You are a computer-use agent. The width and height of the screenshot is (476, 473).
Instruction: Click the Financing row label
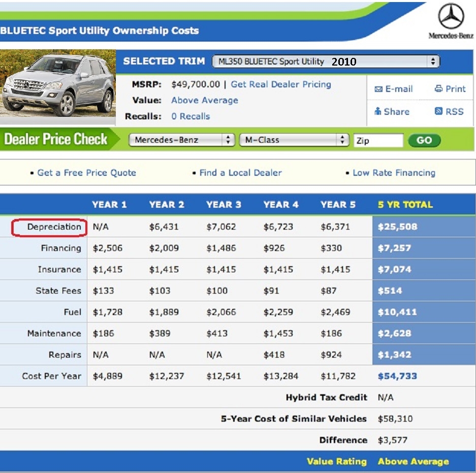(61, 248)
